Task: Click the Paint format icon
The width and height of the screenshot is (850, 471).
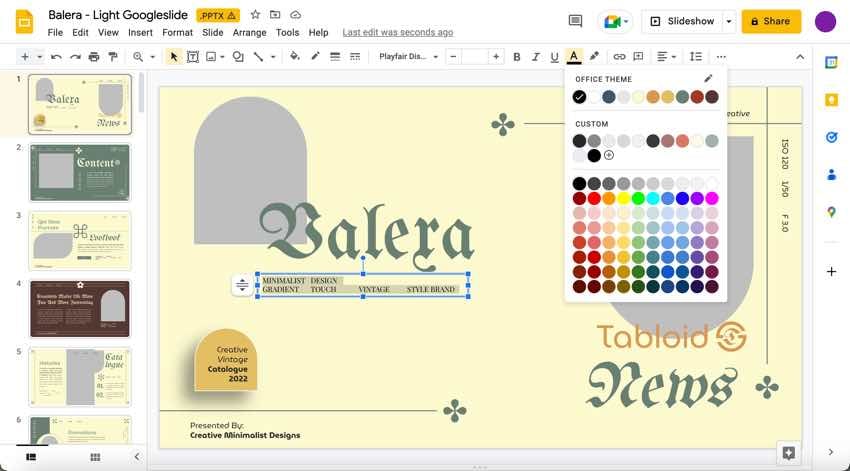Action: click(112, 57)
